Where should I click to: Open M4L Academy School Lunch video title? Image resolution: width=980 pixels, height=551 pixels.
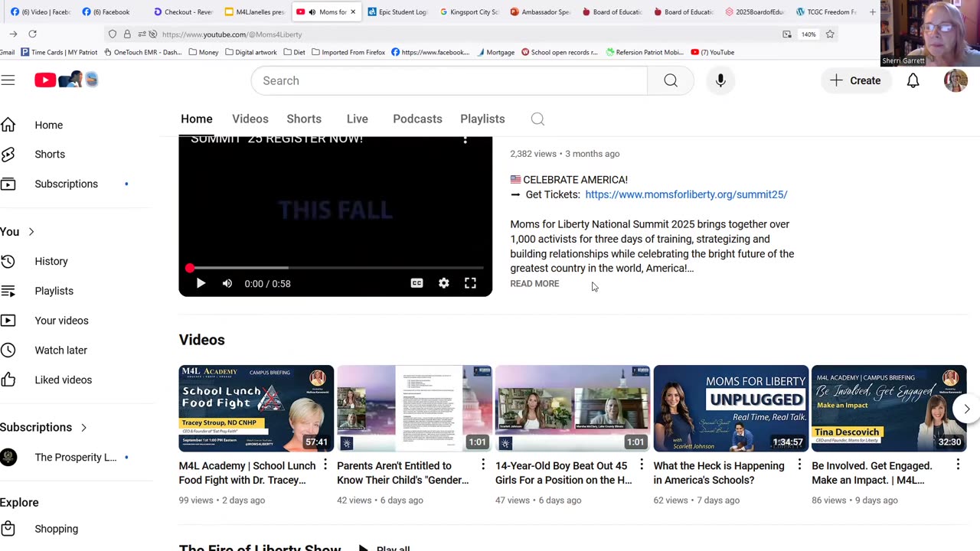[x=247, y=473]
